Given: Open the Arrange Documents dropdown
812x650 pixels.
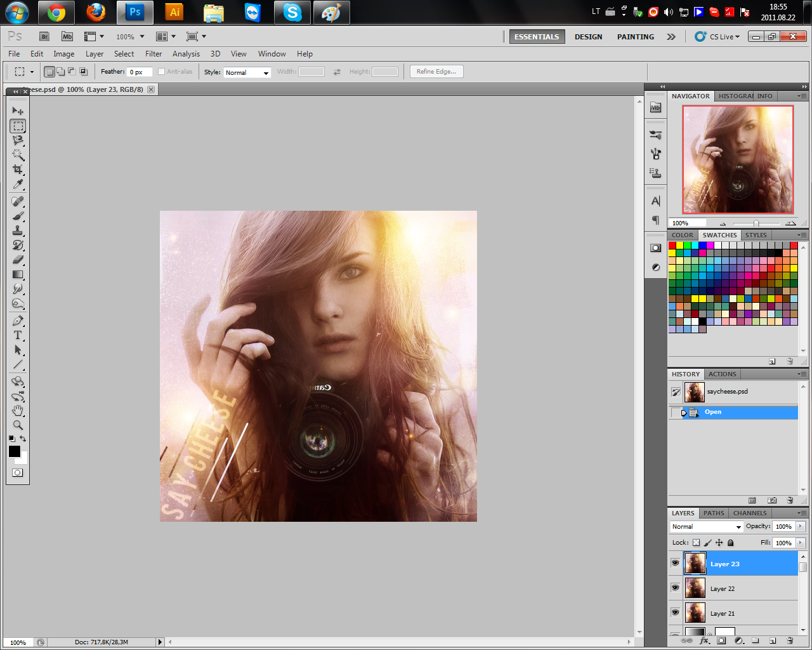Looking at the screenshot, I should (x=166, y=37).
